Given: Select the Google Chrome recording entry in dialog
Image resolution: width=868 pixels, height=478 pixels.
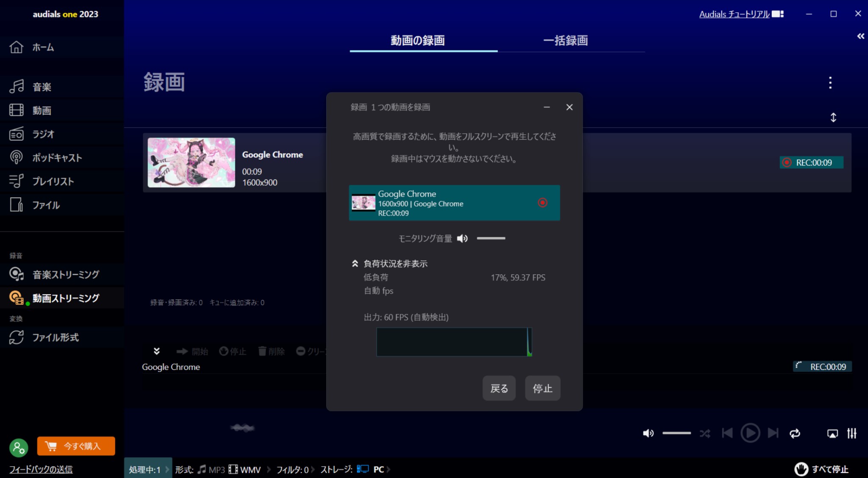Looking at the screenshot, I should click(x=454, y=203).
